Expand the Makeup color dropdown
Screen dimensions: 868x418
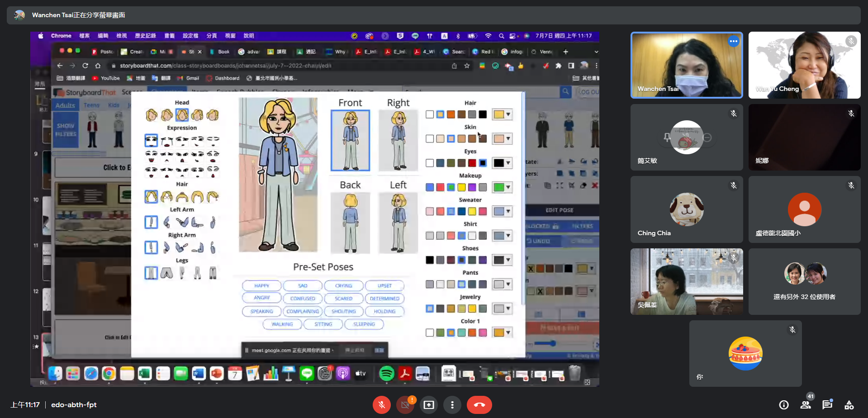click(502, 187)
